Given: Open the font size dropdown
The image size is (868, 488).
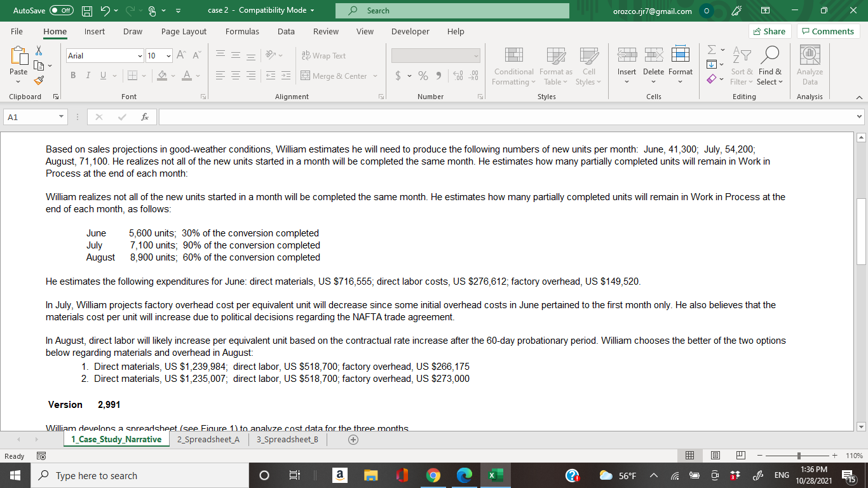Looking at the screenshot, I should [x=169, y=57].
